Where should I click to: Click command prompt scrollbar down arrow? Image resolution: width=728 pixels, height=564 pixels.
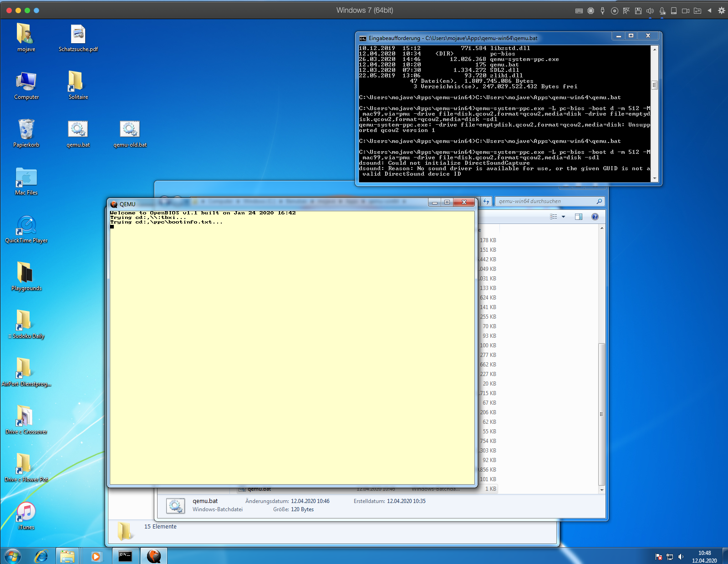pos(655,178)
